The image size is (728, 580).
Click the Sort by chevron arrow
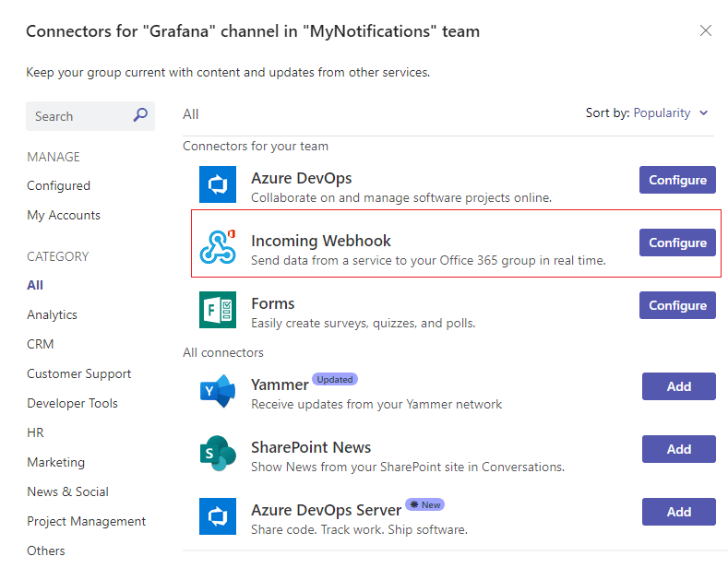tap(703, 112)
